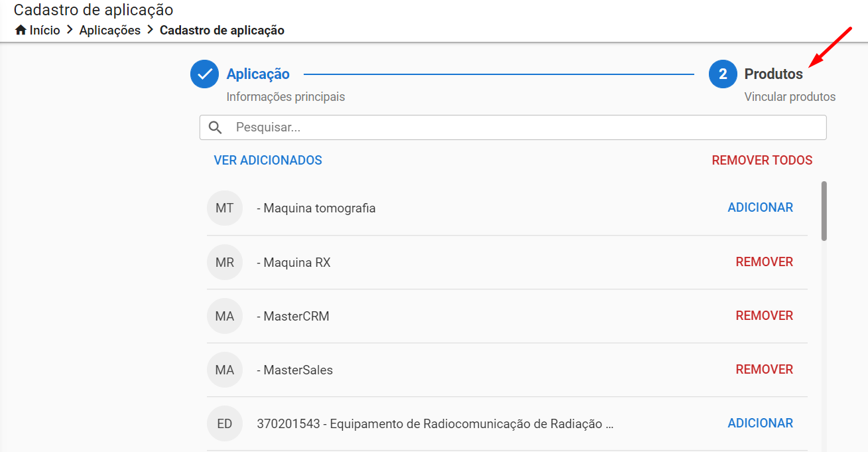
Task: Focus the Pesquisar search field
Action: coord(513,127)
